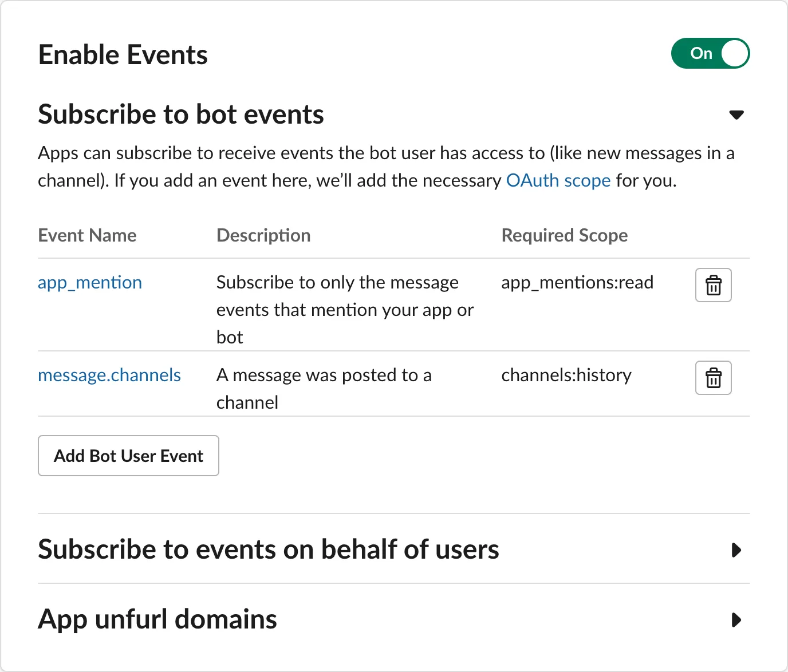Open the OAuth scope link
788x672 pixels.
point(558,180)
